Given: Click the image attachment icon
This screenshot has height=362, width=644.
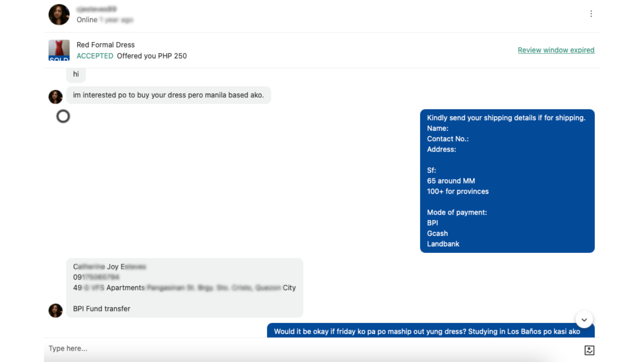Looking at the screenshot, I should (x=589, y=350).
